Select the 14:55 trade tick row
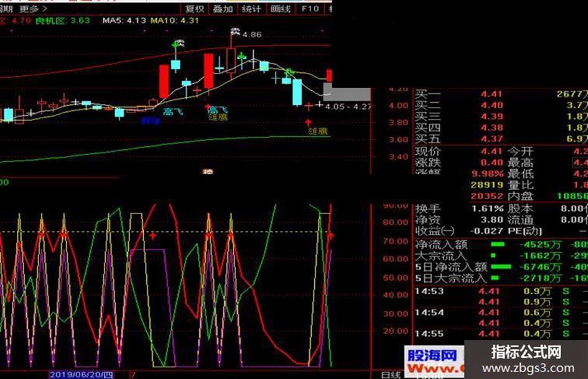The height and width of the screenshot is (379, 588). click(x=501, y=334)
